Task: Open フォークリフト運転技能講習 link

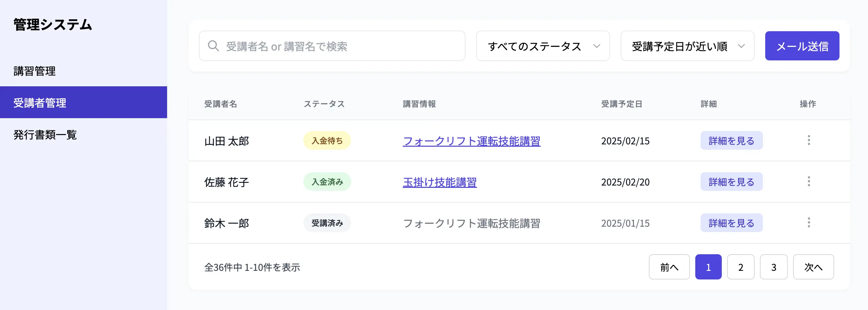Action: pos(472,141)
